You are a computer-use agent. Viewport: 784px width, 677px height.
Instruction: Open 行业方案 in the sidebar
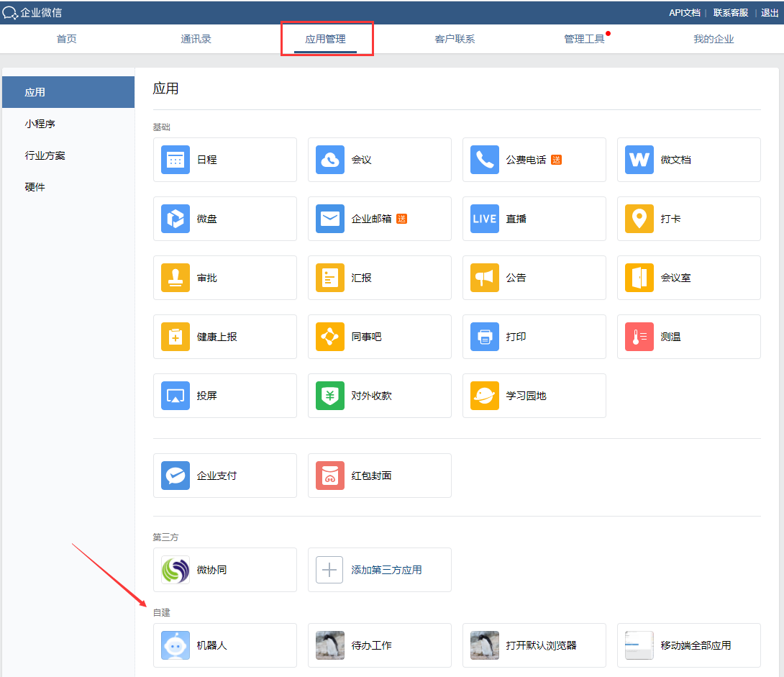[45, 155]
